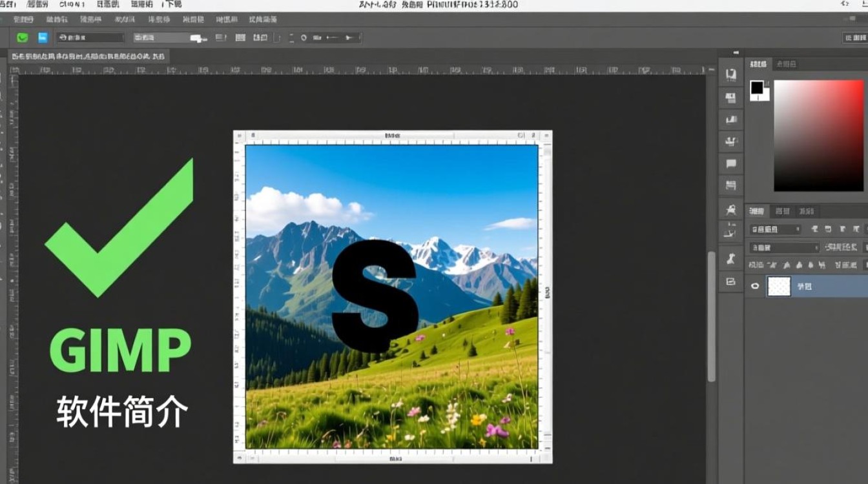Image resolution: width=868 pixels, height=484 pixels.
Task: Open the layer kind filter dropdown
Action: 775,229
